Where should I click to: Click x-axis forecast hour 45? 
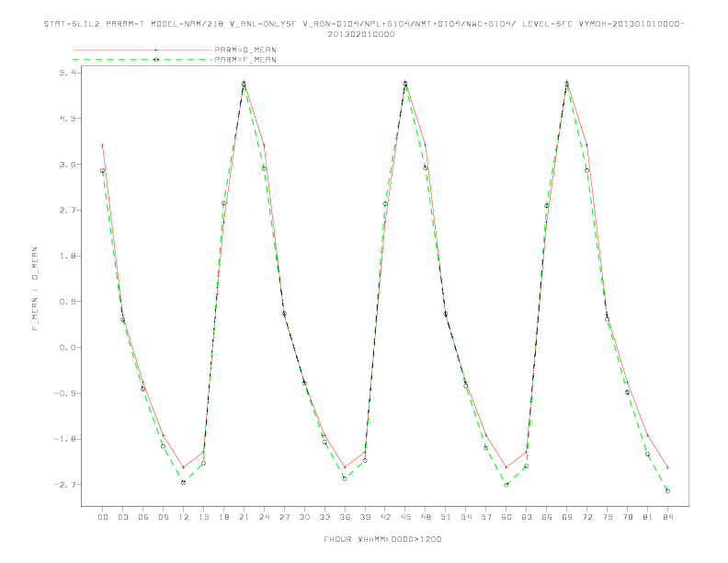(x=405, y=517)
